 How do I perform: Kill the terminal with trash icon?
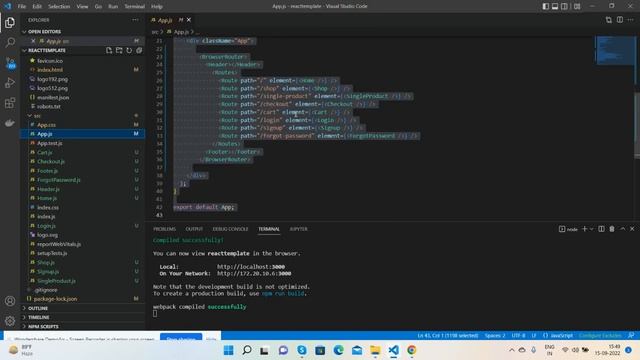(x=612, y=229)
